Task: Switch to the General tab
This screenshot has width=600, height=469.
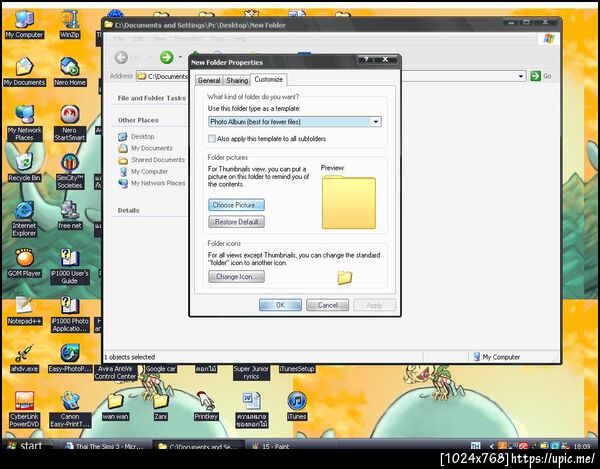Action: [x=209, y=80]
